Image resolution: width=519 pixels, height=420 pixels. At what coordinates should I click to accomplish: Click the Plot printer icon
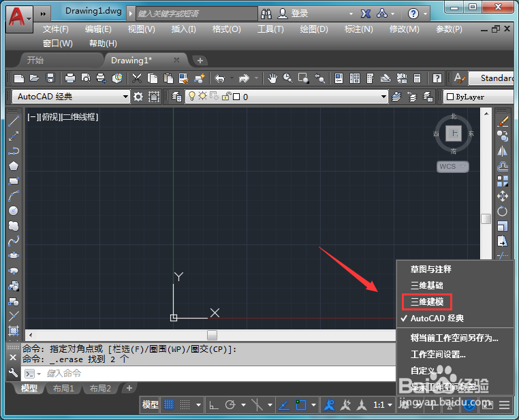(x=70, y=78)
